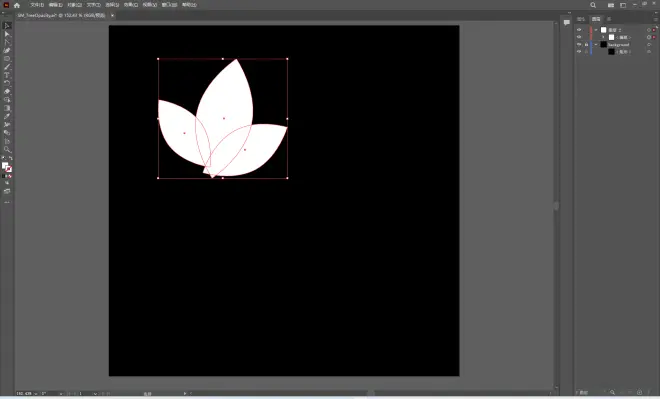660x399 pixels.
Task: Expand the group sublayer arrow
Action: click(603, 37)
